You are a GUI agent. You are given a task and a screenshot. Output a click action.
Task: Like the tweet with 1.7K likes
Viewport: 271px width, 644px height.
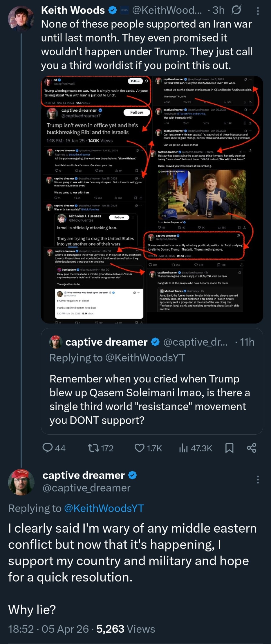[x=140, y=448]
